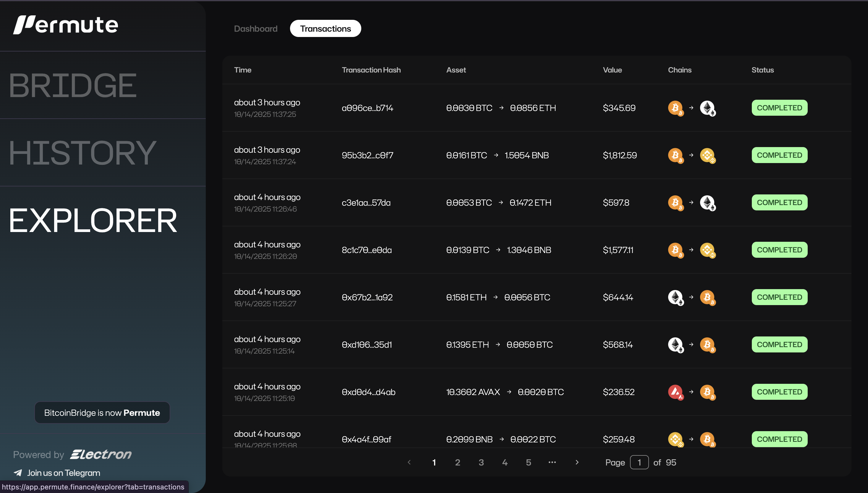Click Ethereum source icon in 0x67b2...1a92 row
Viewport: 868px width, 493px height.
[675, 297]
